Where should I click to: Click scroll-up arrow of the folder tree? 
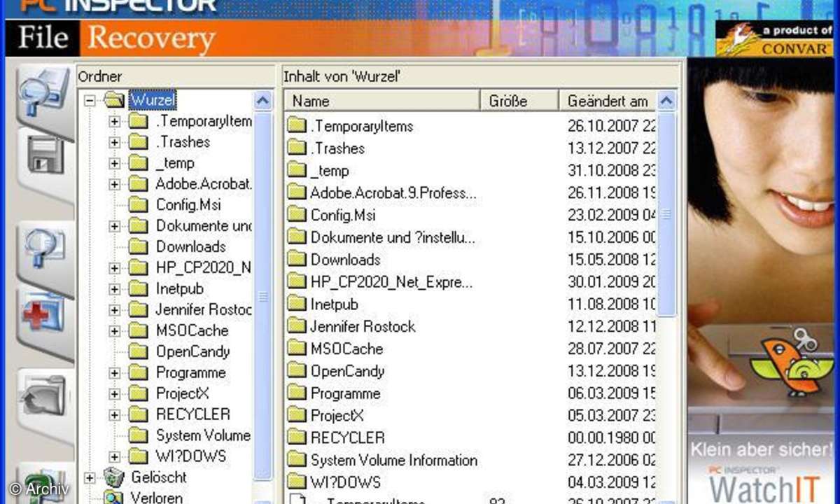point(262,100)
